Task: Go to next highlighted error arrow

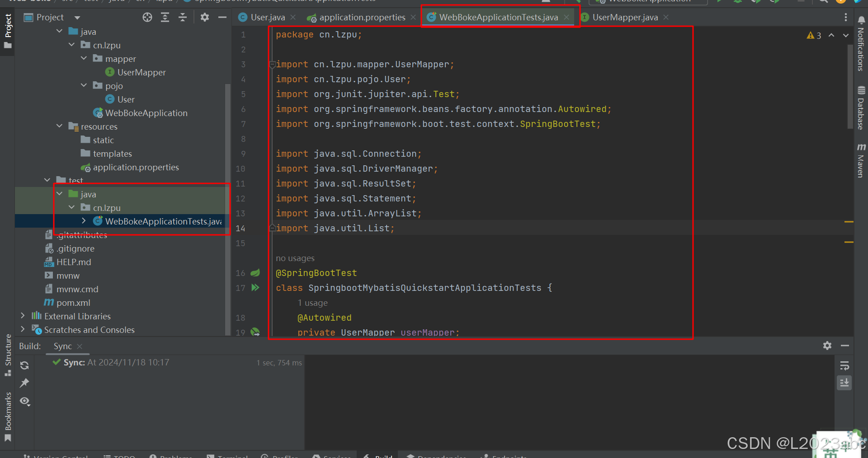Action: tap(845, 35)
